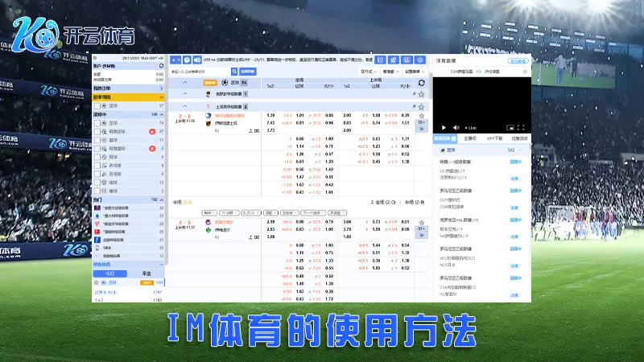Viewport: 644px width, 362px height.
Task: Select the 早盘 tab
Action: (147, 274)
